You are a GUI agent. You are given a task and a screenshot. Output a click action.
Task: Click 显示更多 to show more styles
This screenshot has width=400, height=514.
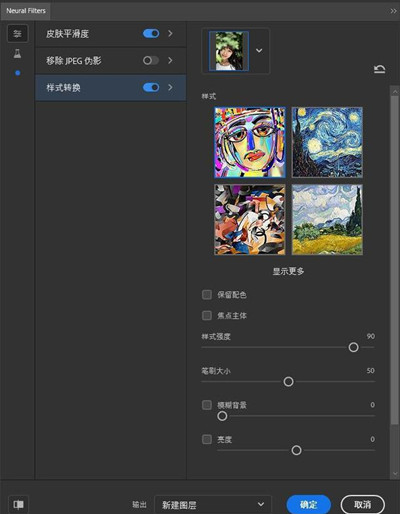(x=288, y=271)
